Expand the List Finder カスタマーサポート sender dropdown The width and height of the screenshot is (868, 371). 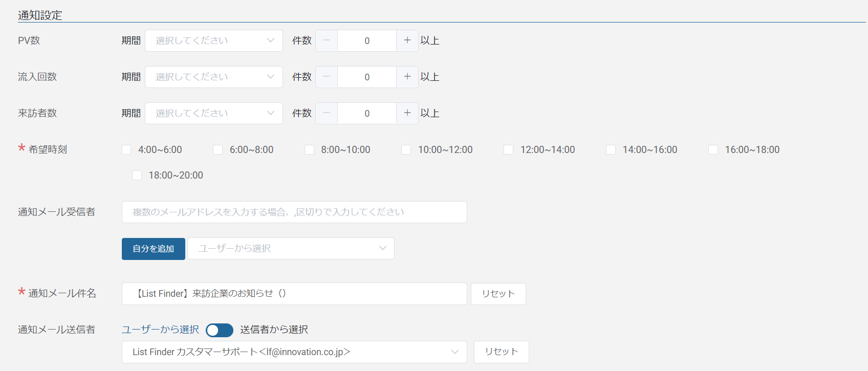click(294, 352)
